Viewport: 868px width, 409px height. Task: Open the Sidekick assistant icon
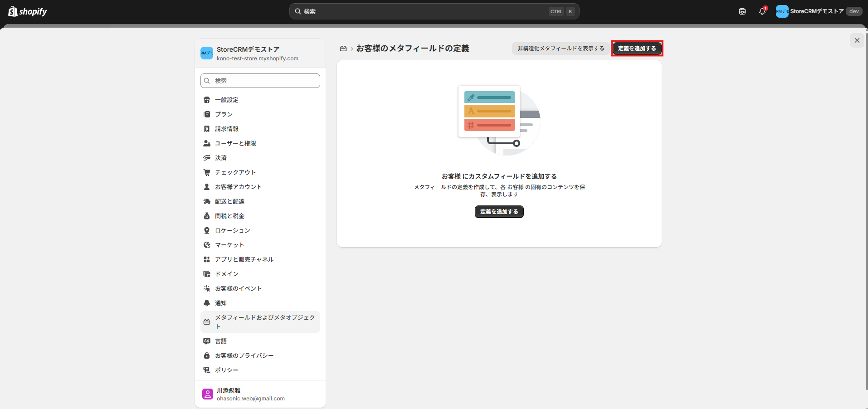pos(742,11)
